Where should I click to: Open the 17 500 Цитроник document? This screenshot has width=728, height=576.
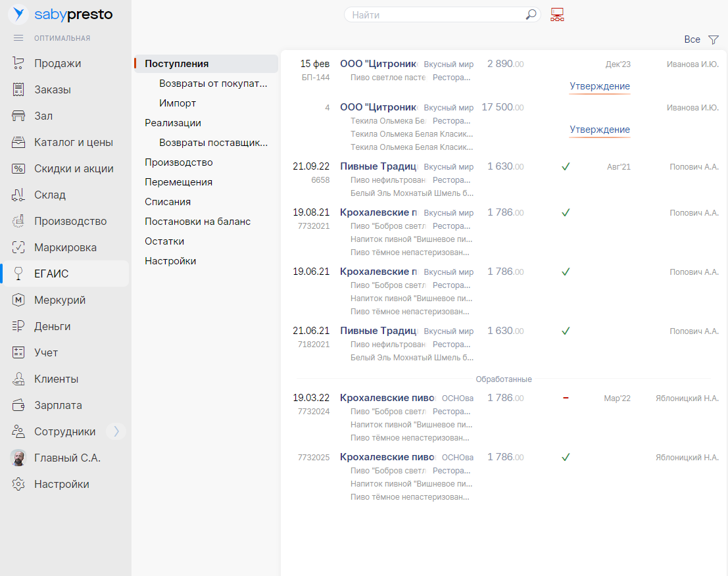[x=378, y=107]
